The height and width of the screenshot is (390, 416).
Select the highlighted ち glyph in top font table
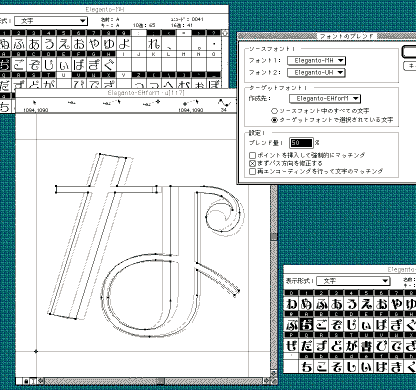(x=5, y=64)
